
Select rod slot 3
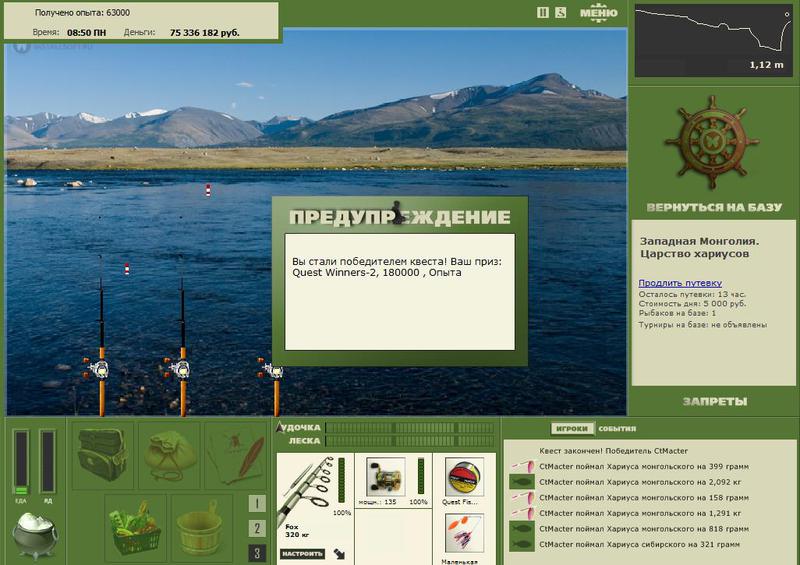tap(257, 553)
